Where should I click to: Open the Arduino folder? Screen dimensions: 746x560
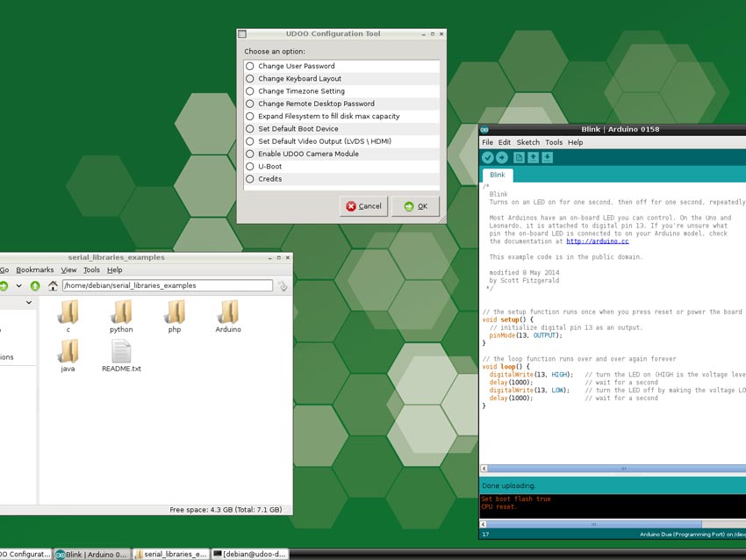point(228,316)
